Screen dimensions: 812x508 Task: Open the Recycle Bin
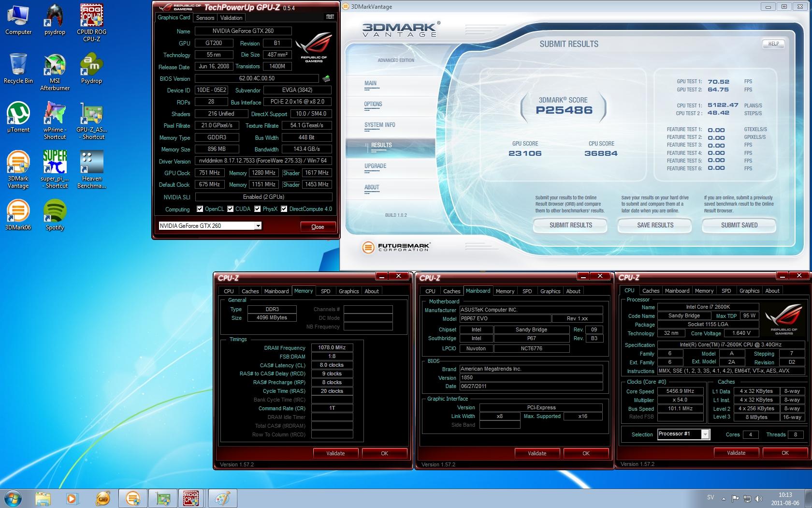[x=18, y=69]
